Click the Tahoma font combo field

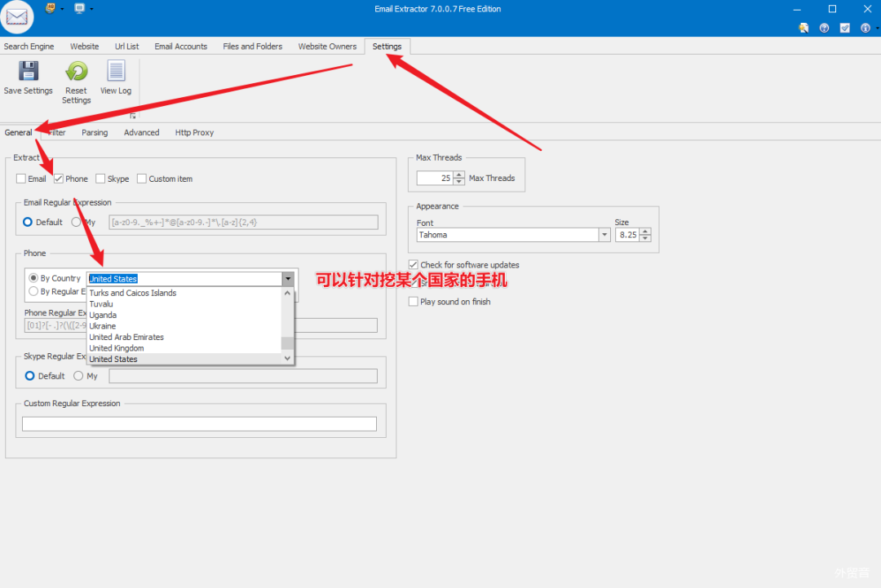click(508, 235)
